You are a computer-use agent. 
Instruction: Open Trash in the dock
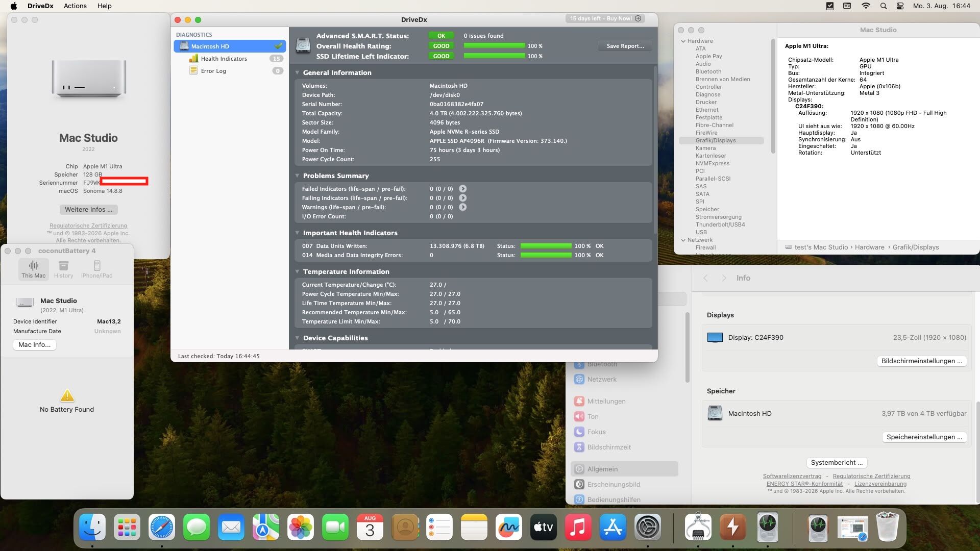click(887, 527)
